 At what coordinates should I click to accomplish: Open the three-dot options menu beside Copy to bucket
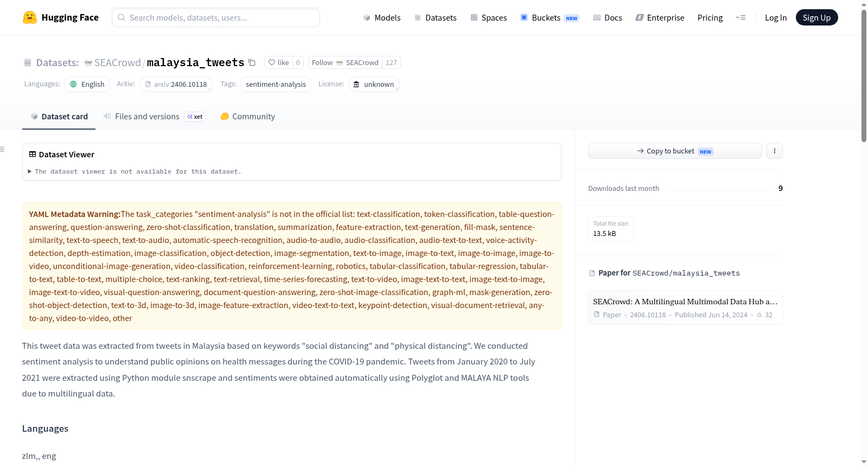click(x=775, y=151)
